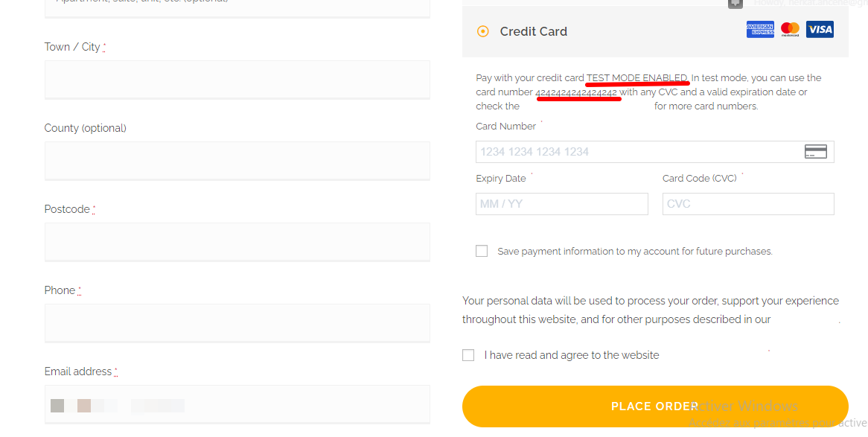Tick the agree to website terms checkbox

tap(468, 355)
